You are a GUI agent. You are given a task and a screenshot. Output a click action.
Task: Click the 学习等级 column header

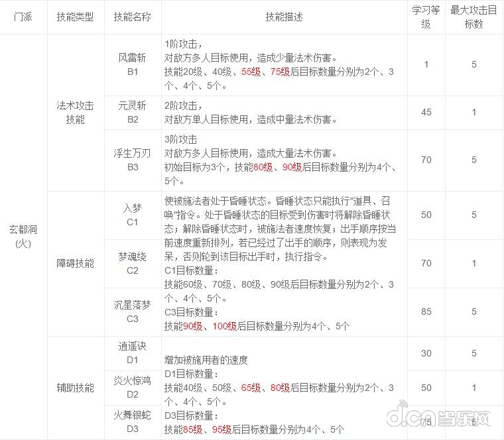(x=426, y=17)
